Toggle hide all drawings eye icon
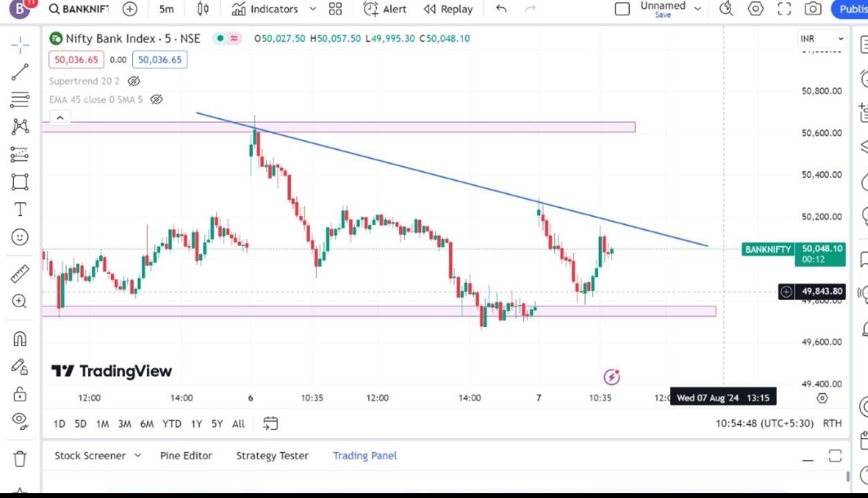The height and width of the screenshot is (498, 868). point(21,420)
